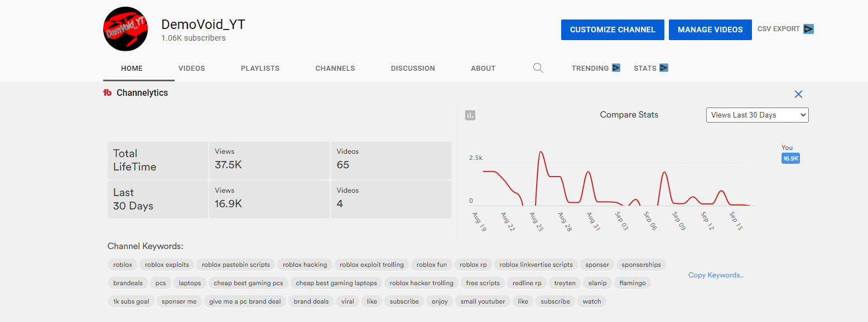The height and width of the screenshot is (322, 868).
Task: Open the Trending TubeBuddy tab icon
Action: click(x=616, y=68)
